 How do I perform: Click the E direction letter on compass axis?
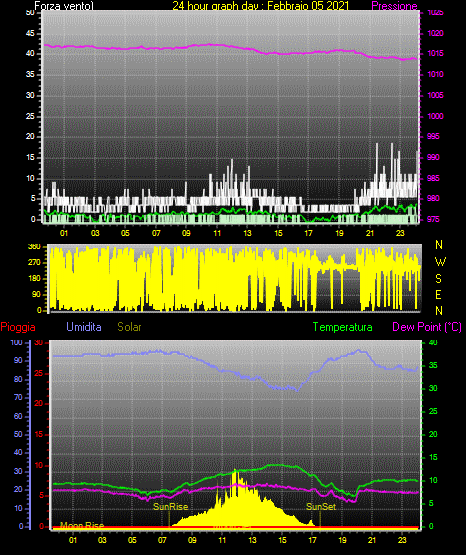click(438, 295)
